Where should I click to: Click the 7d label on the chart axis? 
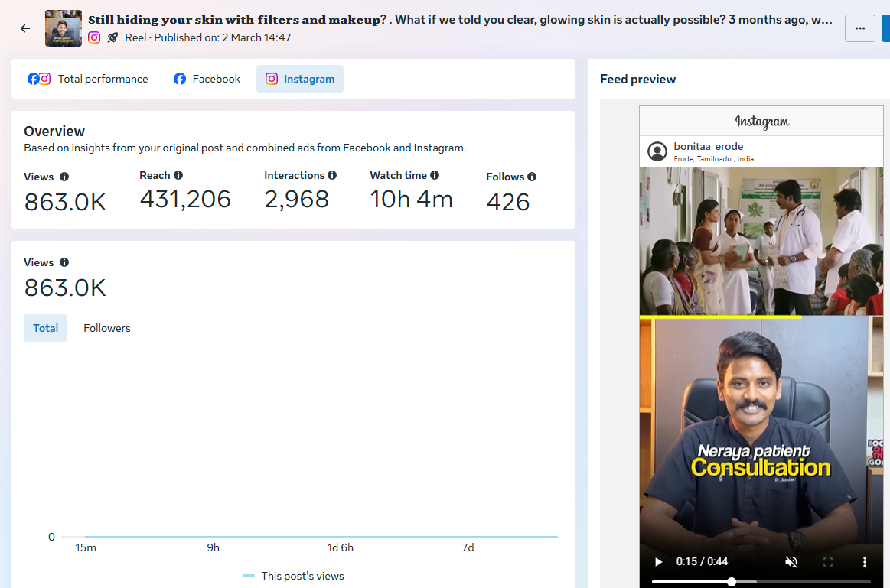468,547
